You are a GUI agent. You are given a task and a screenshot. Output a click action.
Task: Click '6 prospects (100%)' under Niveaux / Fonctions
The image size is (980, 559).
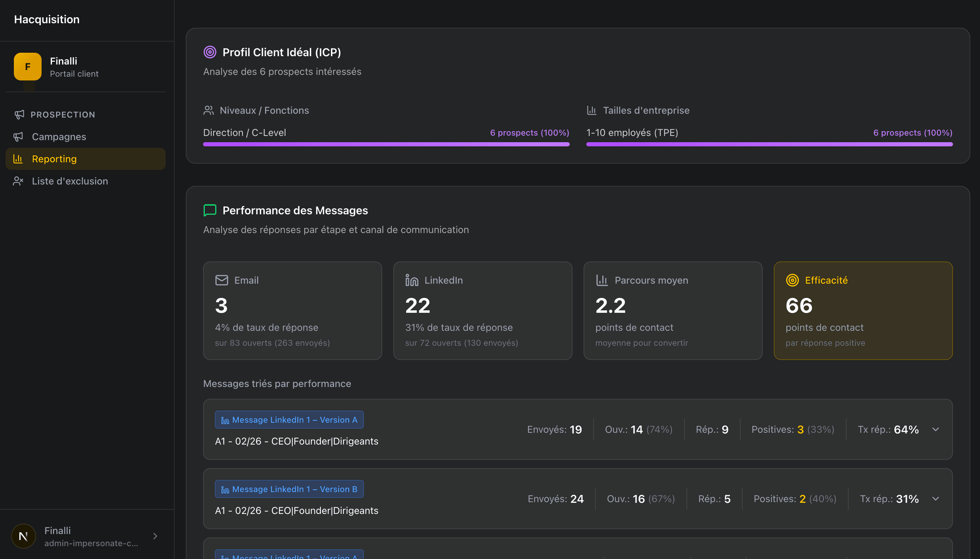tap(530, 133)
